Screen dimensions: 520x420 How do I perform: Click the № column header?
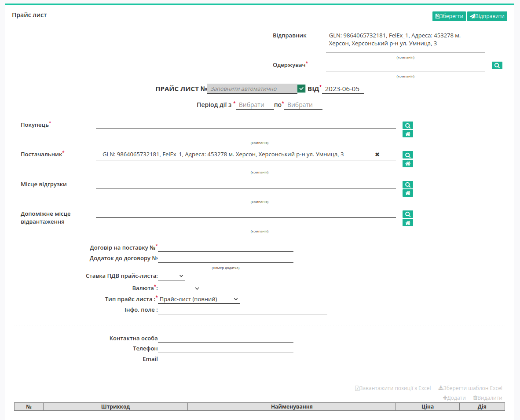[29, 407]
